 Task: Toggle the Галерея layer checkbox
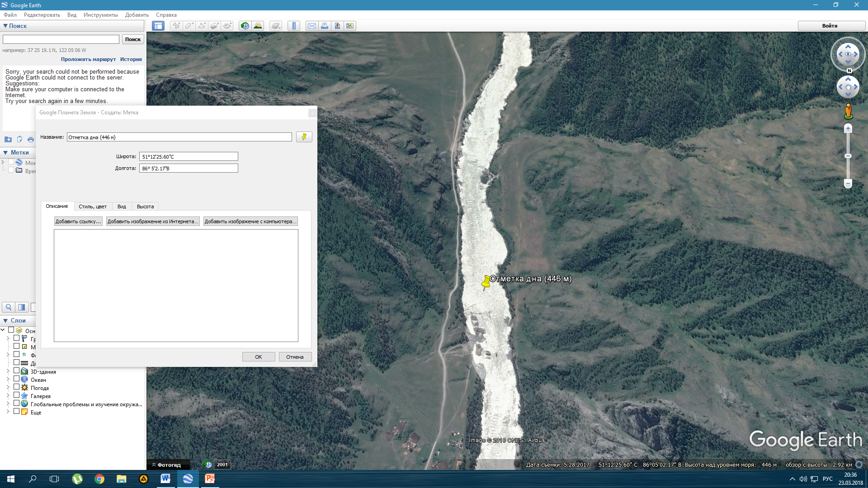pyautogui.click(x=16, y=395)
